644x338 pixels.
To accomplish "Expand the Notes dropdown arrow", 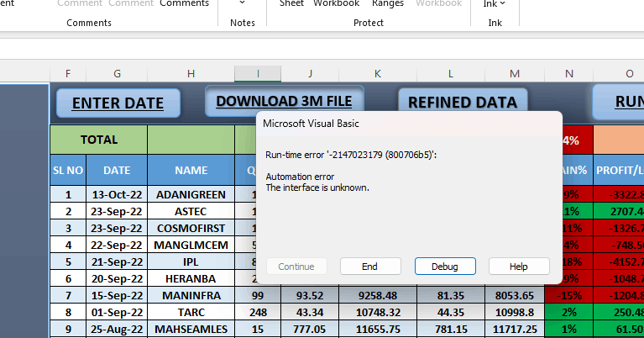I will pos(243,3).
